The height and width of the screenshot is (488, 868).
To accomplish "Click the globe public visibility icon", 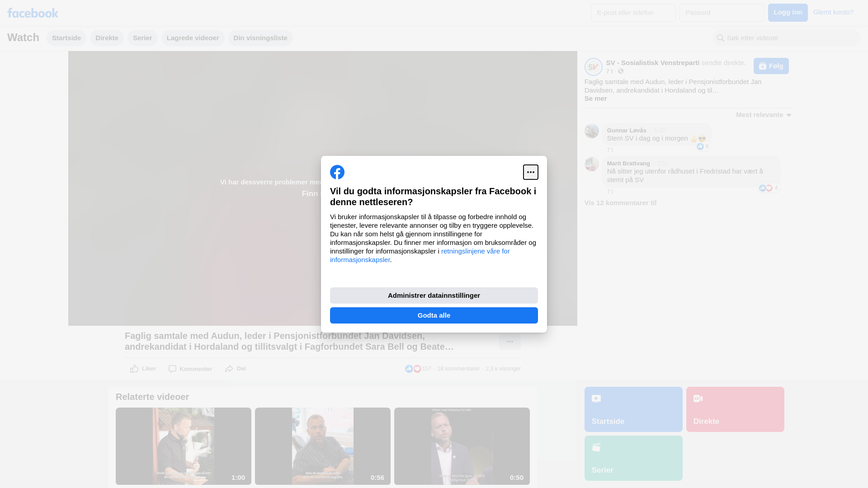I will [x=621, y=71].
